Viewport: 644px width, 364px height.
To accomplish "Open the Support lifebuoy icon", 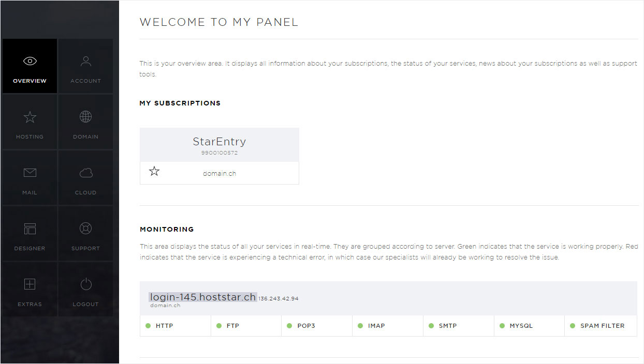I will pyautogui.click(x=86, y=229).
